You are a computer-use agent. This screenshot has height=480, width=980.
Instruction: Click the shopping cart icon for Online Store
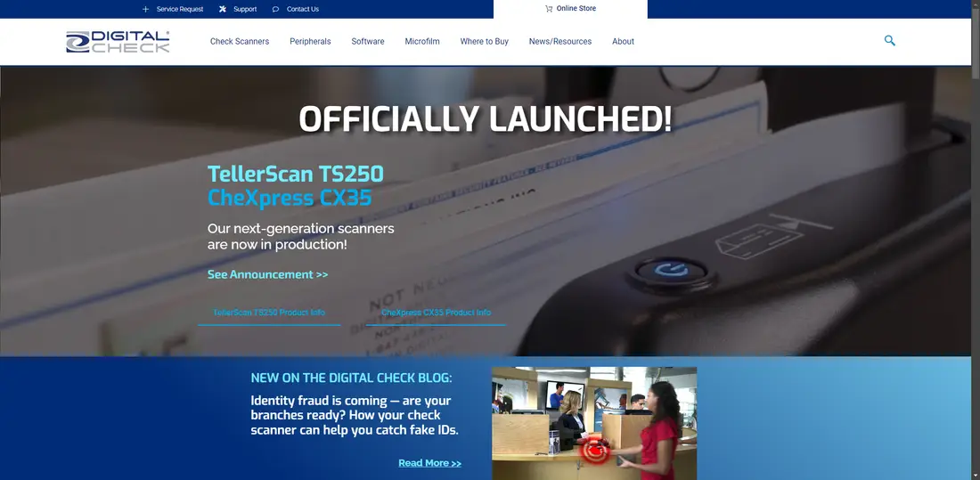[549, 9]
